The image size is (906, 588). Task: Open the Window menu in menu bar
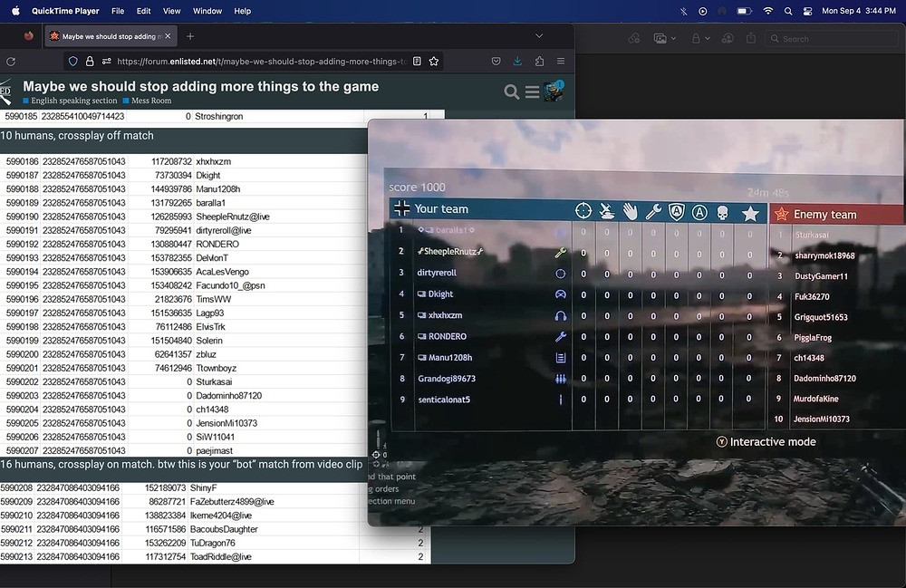[207, 11]
